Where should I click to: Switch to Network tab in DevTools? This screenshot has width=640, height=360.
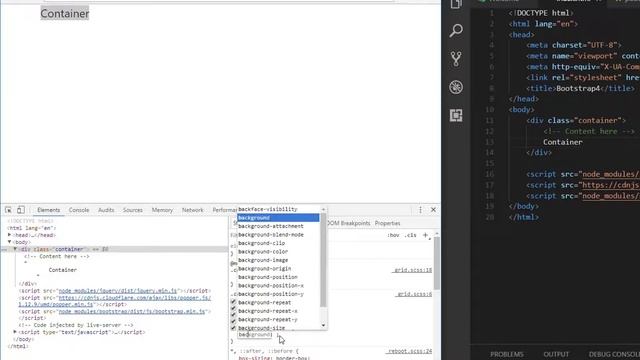click(192, 210)
